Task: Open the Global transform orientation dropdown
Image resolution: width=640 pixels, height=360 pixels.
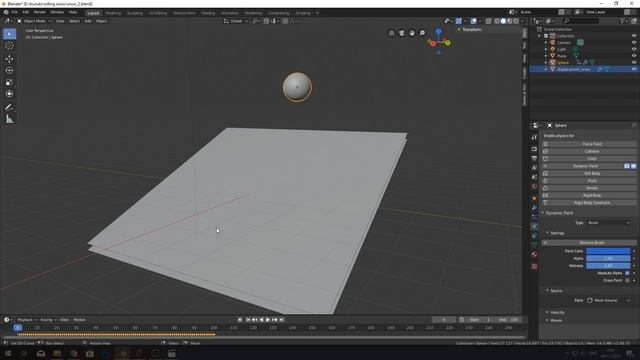Action: [x=236, y=21]
